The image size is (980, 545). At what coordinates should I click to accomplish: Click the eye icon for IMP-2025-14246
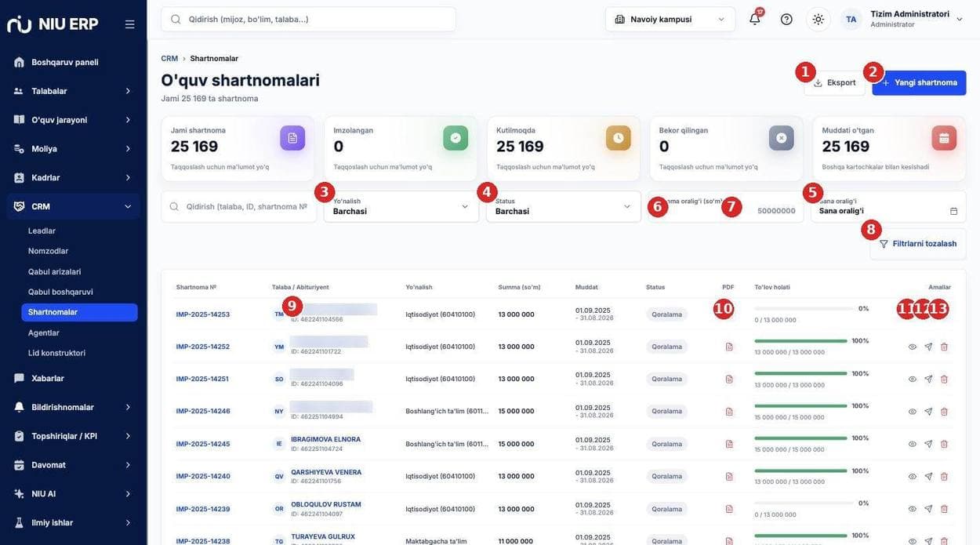(913, 412)
